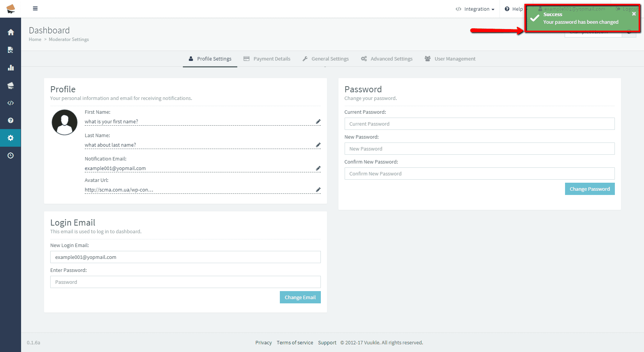The image size is (644, 352).
Task: Dismiss the Success notification
Action: tap(634, 14)
